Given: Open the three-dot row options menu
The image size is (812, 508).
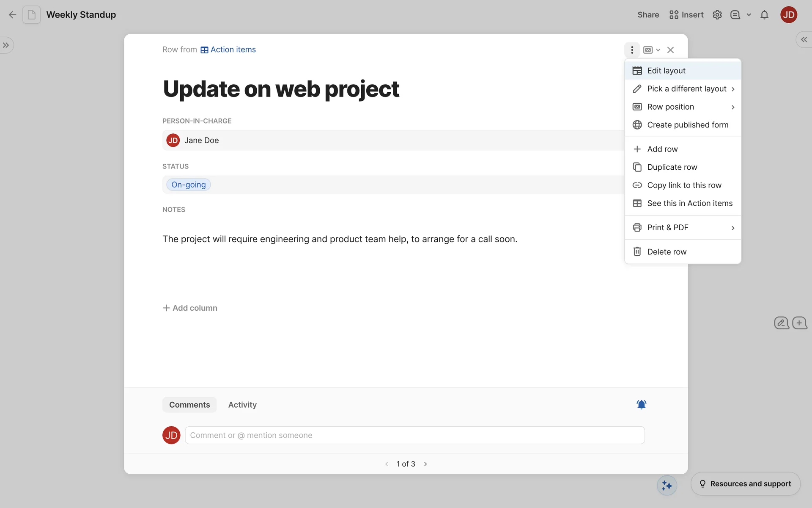Looking at the screenshot, I should [632, 50].
